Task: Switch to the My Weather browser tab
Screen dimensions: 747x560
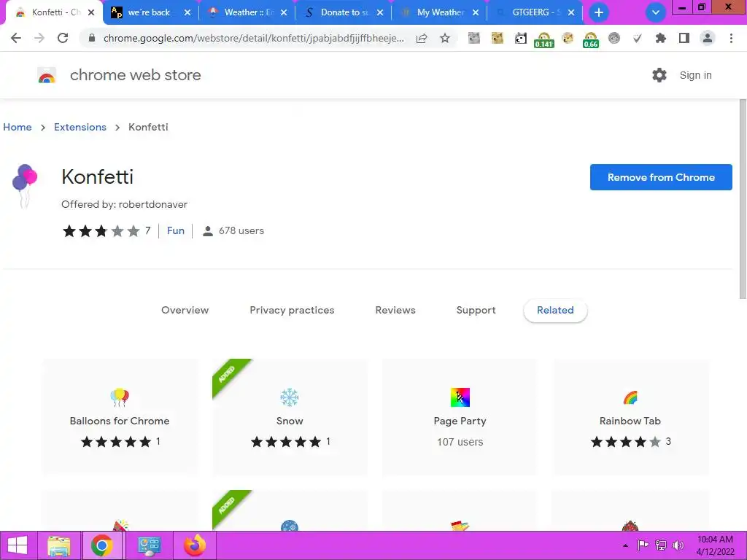Action: coord(440,12)
